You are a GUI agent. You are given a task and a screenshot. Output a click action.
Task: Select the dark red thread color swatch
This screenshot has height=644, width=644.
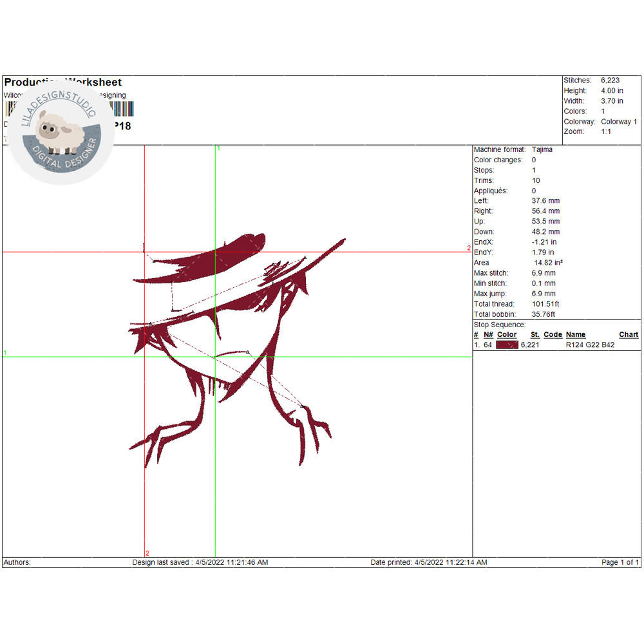[507, 345]
